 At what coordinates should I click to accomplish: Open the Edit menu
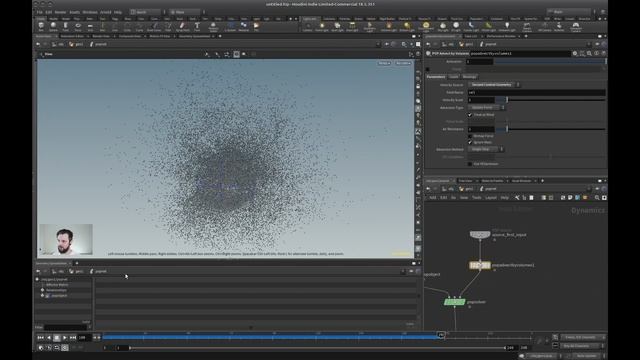coord(49,12)
